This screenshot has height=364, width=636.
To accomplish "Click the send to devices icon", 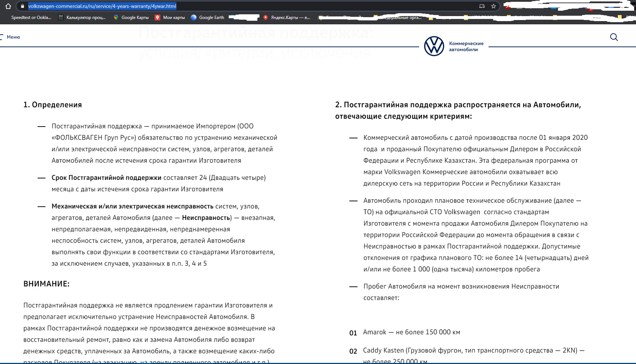I will coord(482,6).
